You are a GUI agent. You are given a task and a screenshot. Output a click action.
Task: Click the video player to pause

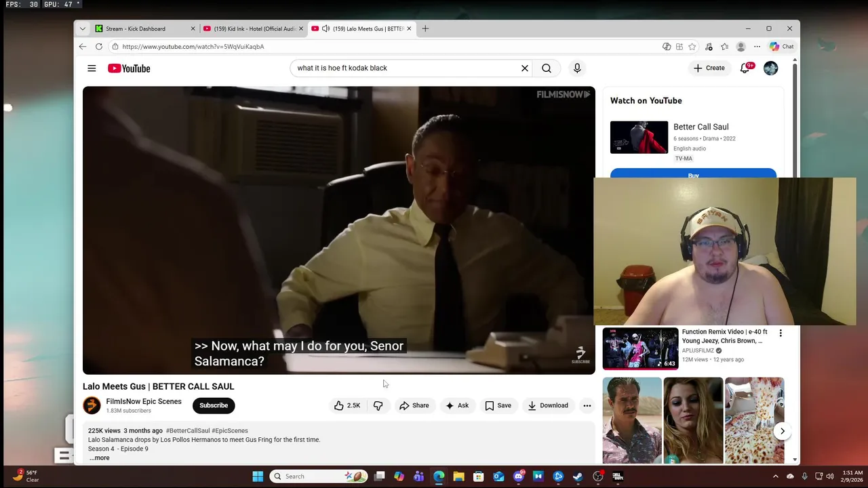tap(339, 230)
